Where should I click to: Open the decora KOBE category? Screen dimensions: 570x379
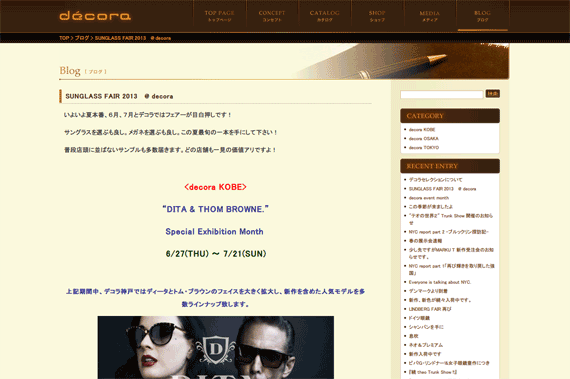click(422, 130)
